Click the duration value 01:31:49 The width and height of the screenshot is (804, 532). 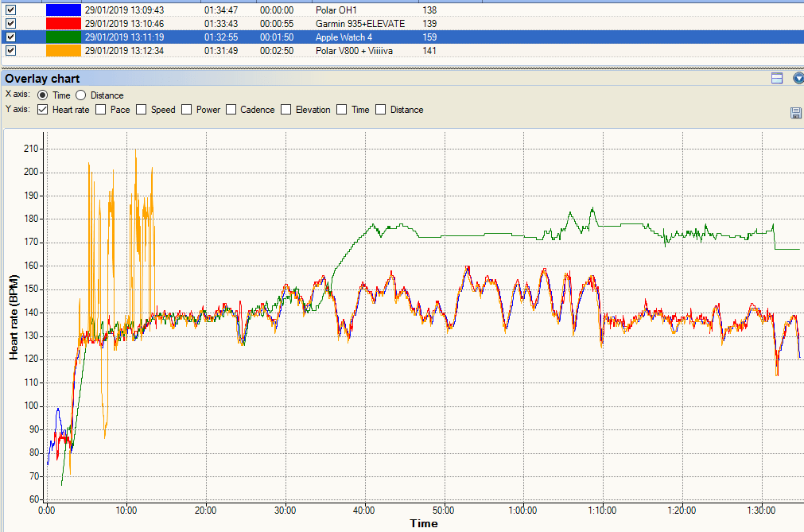click(x=221, y=50)
